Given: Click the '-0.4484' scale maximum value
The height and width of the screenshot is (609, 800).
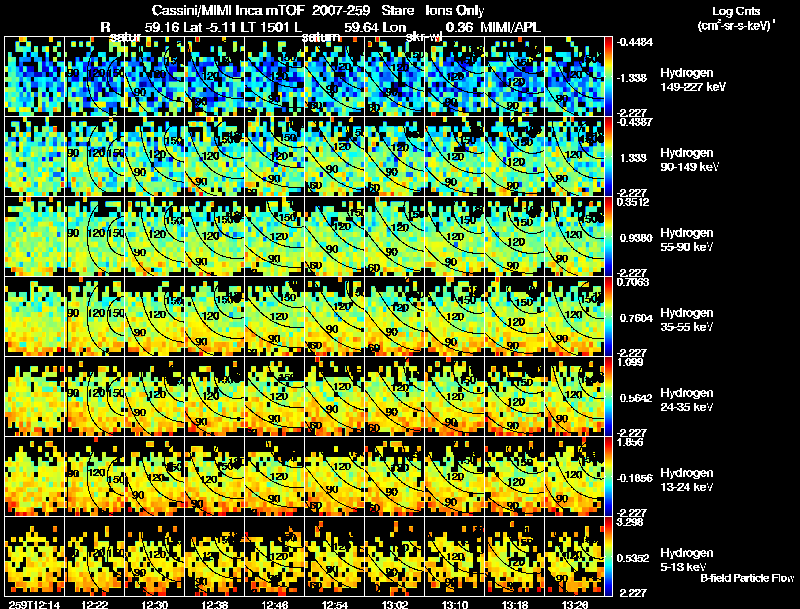Looking at the screenshot, I should [634, 42].
